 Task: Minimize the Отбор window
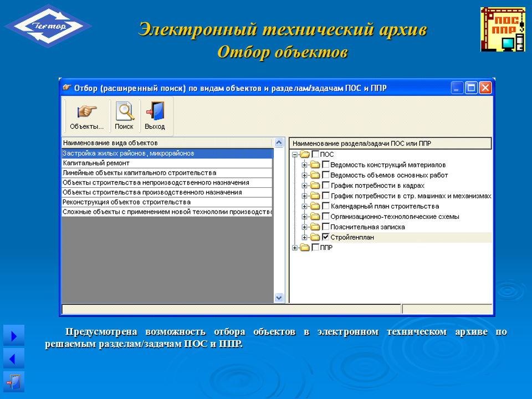click(457, 88)
